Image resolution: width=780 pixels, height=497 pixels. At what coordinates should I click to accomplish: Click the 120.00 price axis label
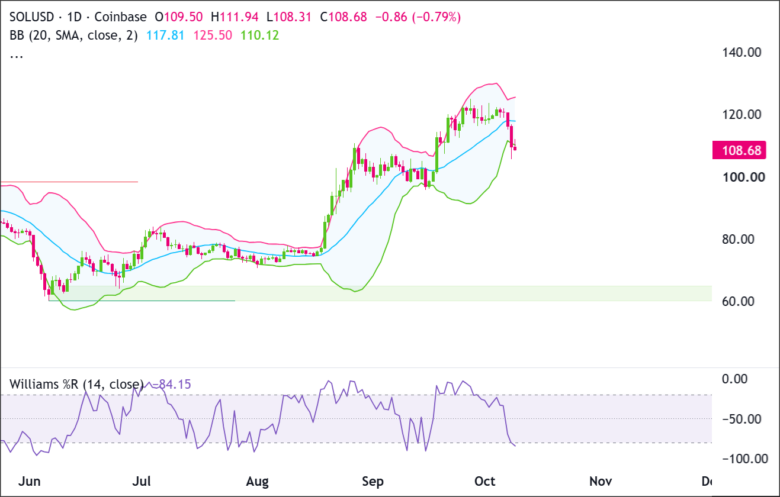(x=741, y=114)
